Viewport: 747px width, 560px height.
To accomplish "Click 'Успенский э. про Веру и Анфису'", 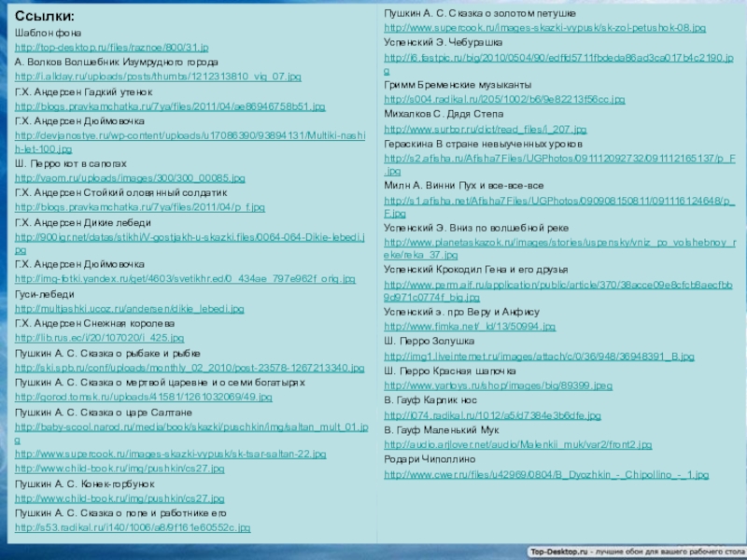I will pos(461,313).
